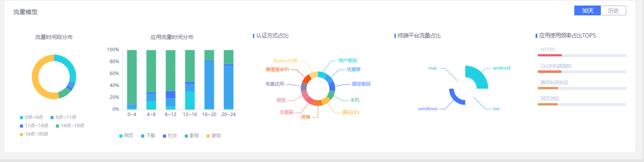The image size is (644, 162).
Task: Click the HTTPS usage progress bar
Action: [582, 55]
